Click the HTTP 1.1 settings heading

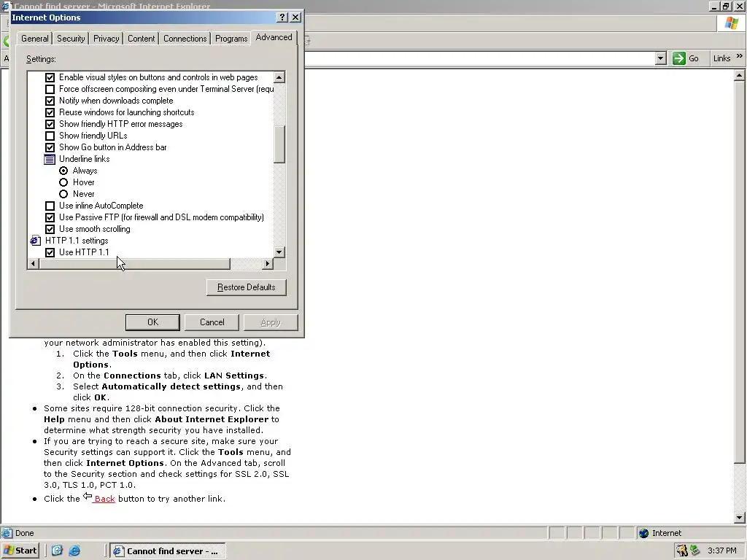(77, 241)
